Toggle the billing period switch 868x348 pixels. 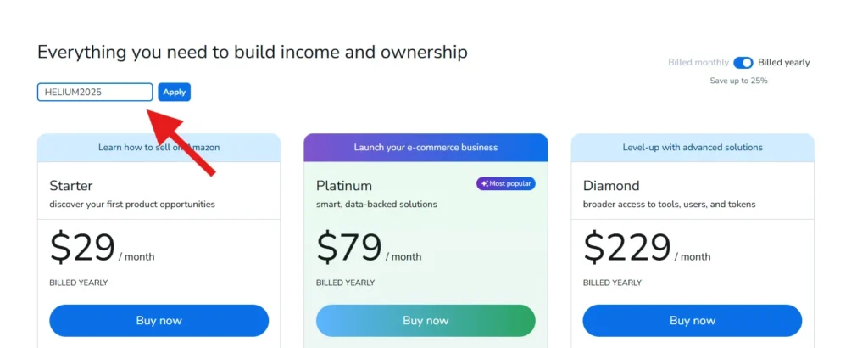click(x=743, y=63)
